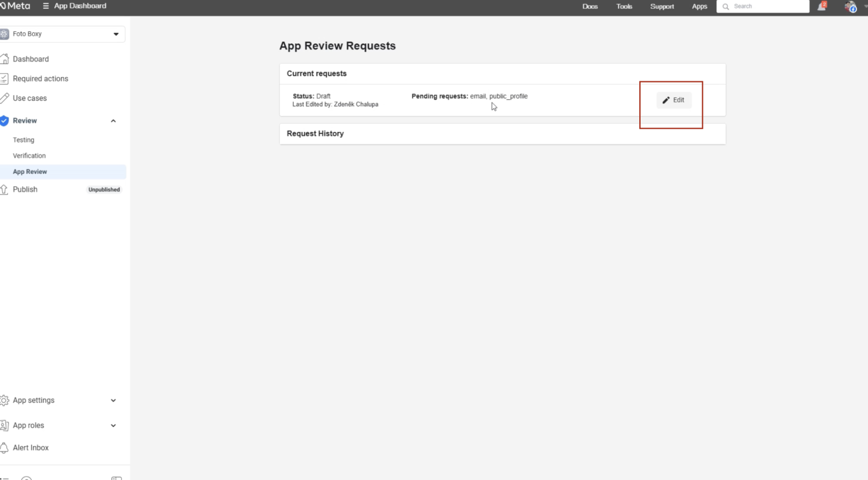Image resolution: width=868 pixels, height=480 pixels.
Task: Click the Unpublished status badge
Action: (104, 190)
